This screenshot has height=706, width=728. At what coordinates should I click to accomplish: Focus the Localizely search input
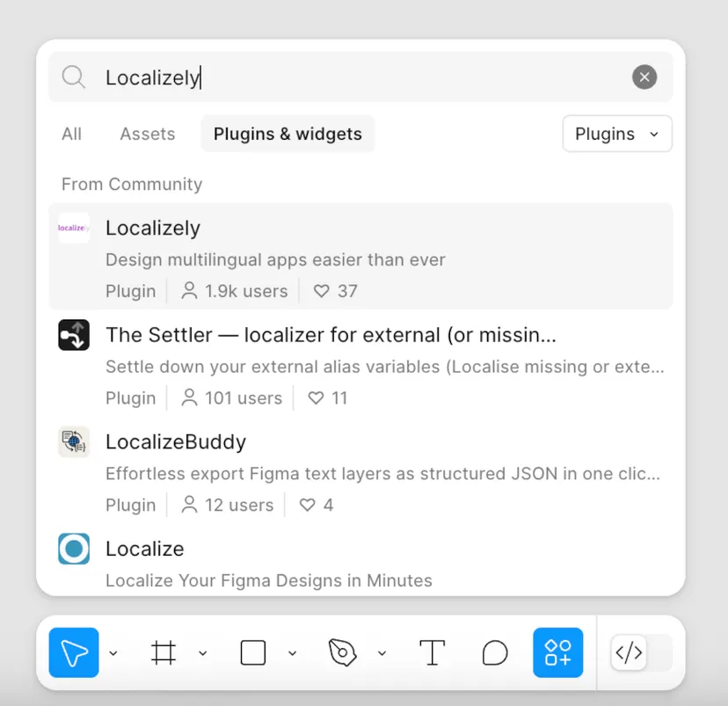click(362, 77)
